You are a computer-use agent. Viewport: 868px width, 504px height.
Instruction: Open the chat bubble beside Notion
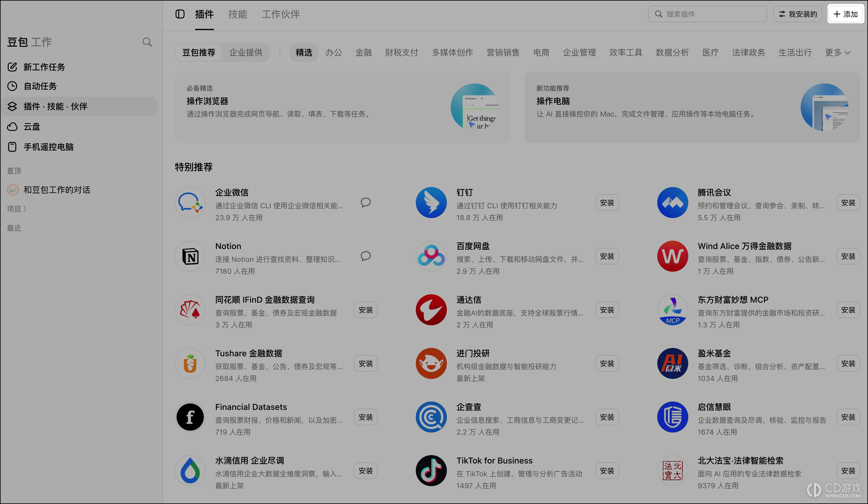tap(365, 256)
